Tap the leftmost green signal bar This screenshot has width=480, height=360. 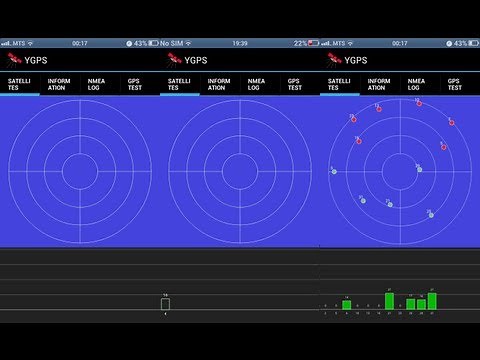coord(347,305)
